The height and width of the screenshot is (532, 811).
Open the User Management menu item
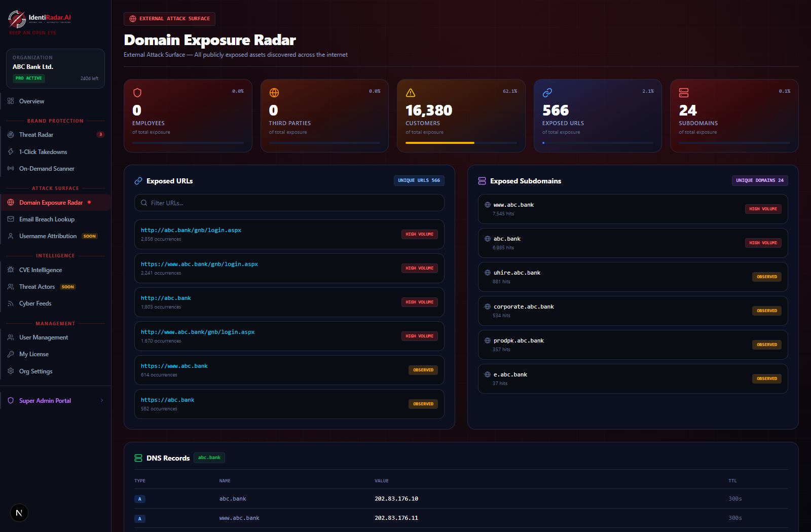point(56,337)
